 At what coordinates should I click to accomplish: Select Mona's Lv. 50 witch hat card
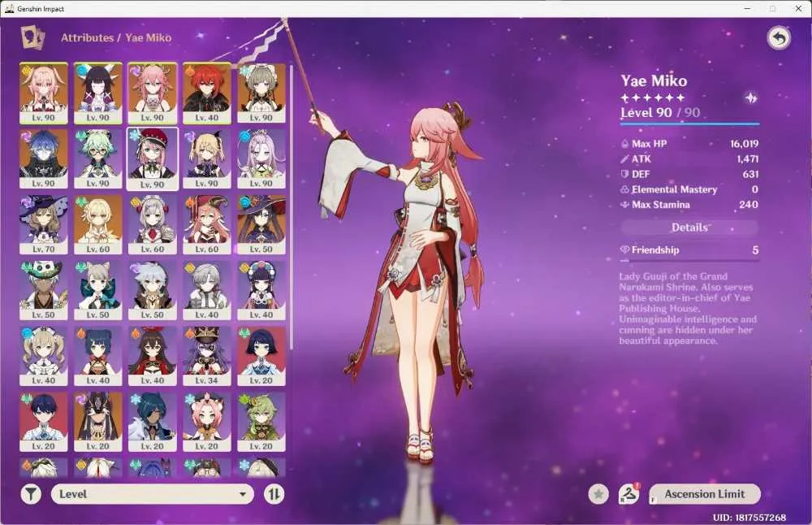[261, 224]
